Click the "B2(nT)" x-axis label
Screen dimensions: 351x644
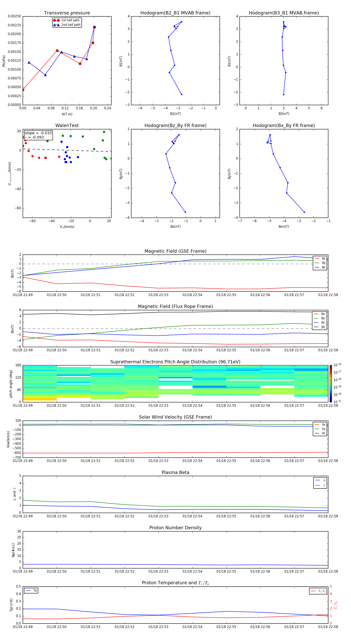point(175,114)
